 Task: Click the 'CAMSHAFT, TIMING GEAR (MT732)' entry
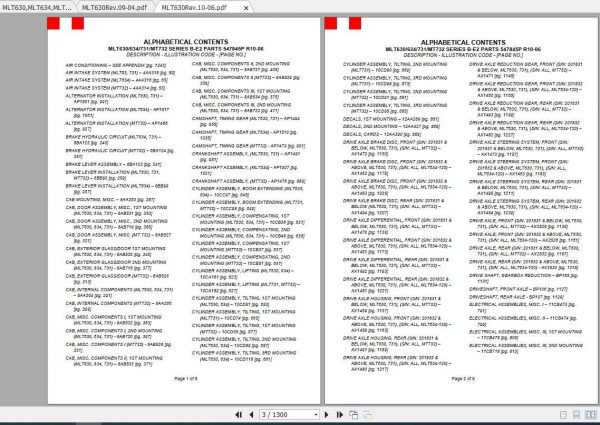pos(248,146)
